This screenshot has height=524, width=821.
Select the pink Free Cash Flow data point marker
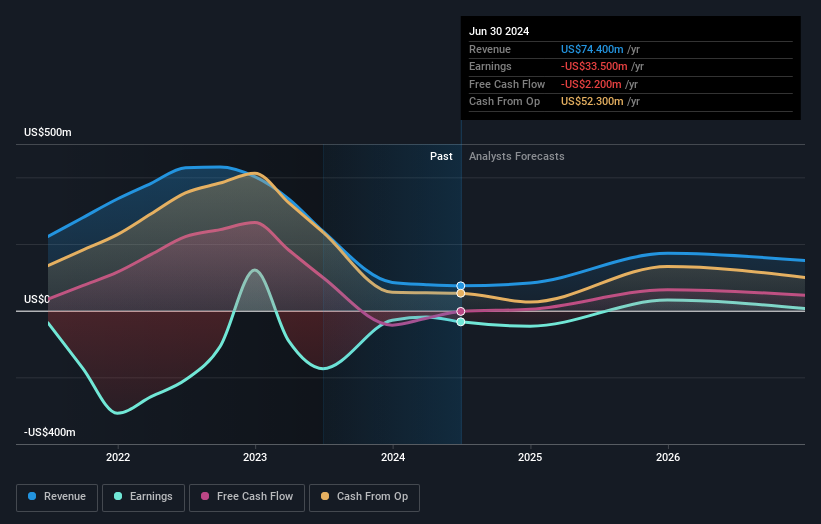(461, 311)
